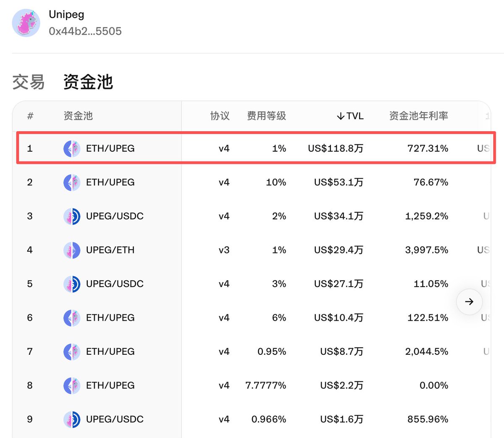Open the UPEG/USDC pair icon in row 3
The height and width of the screenshot is (438, 504).
coord(72,216)
